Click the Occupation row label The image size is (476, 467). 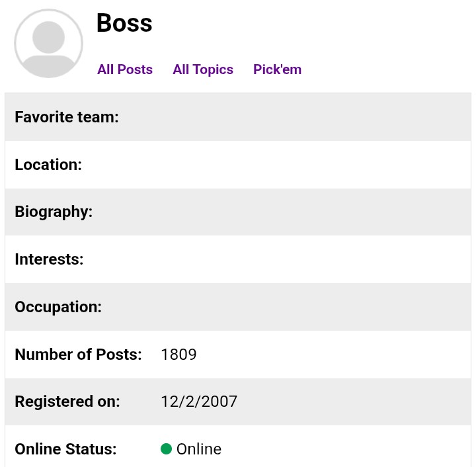point(58,307)
